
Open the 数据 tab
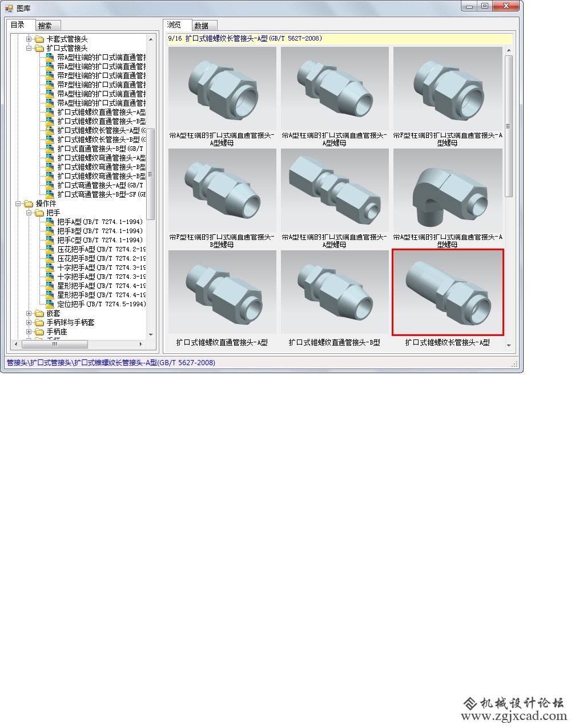point(201,26)
